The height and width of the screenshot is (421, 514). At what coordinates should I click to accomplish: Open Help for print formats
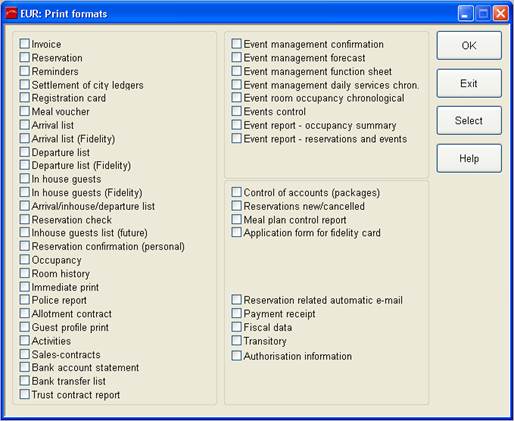coord(469,158)
